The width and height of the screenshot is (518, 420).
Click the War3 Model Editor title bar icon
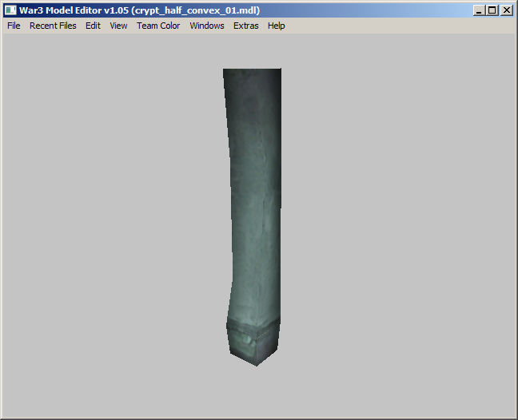pyautogui.click(x=10, y=10)
